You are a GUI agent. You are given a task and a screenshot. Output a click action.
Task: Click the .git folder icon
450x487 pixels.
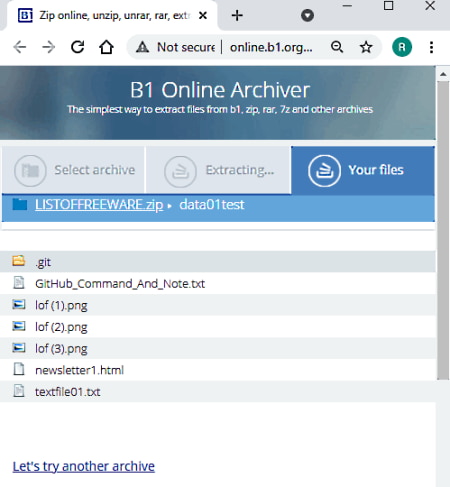pyautogui.click(x=19, y=261)
